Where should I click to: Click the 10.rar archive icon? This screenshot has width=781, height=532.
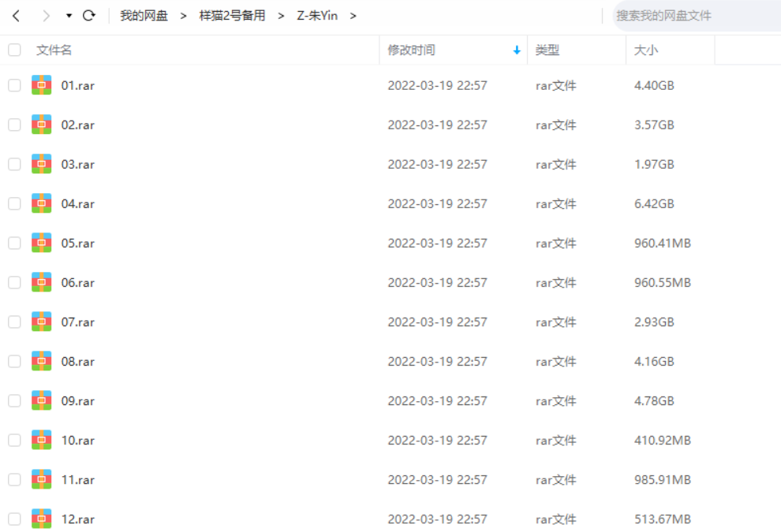pyautogui.click(x=41, y=440)
